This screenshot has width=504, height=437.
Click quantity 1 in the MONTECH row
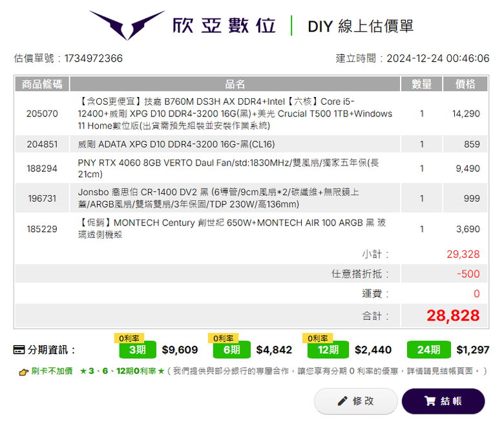[422, 229]
